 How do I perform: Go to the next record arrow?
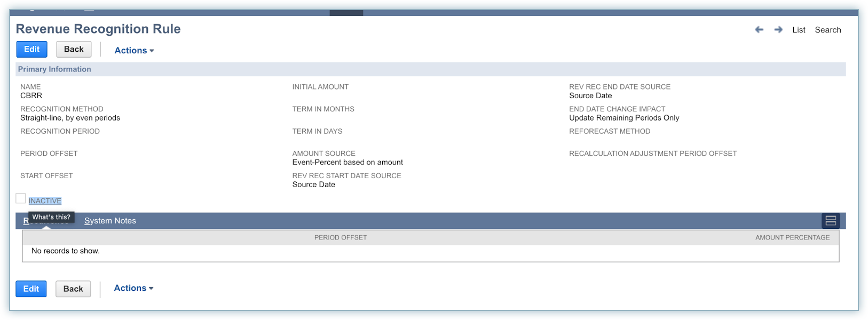click(778, 30)
